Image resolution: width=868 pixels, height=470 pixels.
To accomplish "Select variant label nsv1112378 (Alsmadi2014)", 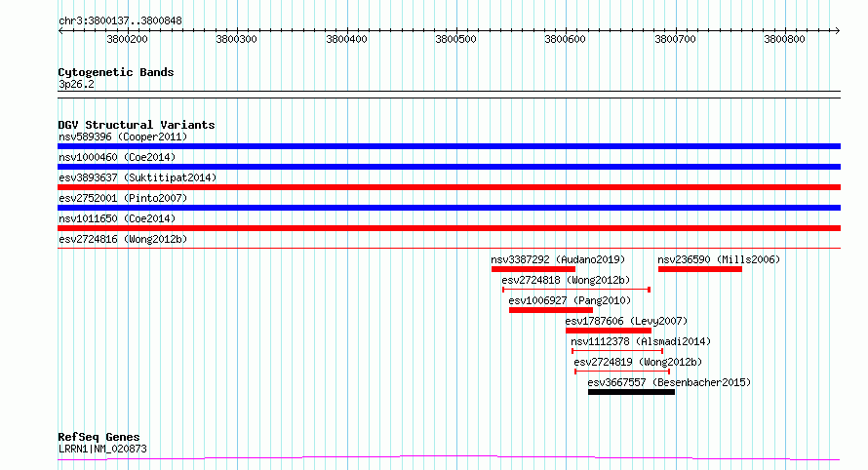I will [x=641, y=341].
